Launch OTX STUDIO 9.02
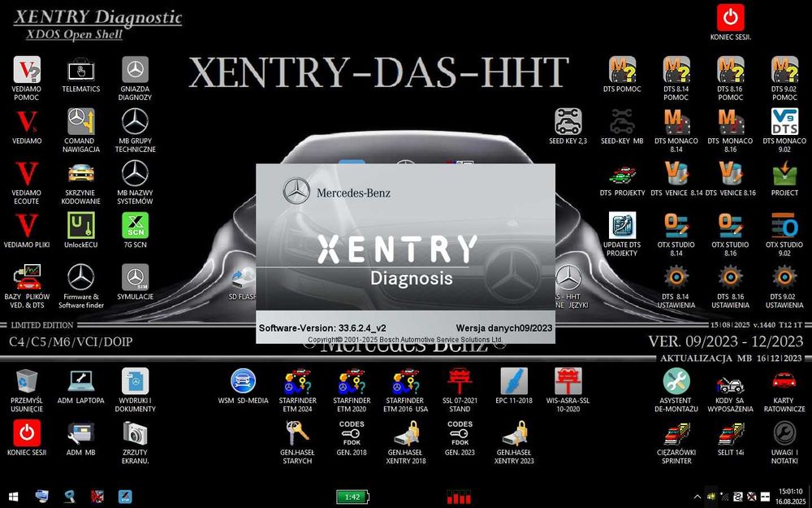The height and width of the screenshot is (508, 812). 784,225
